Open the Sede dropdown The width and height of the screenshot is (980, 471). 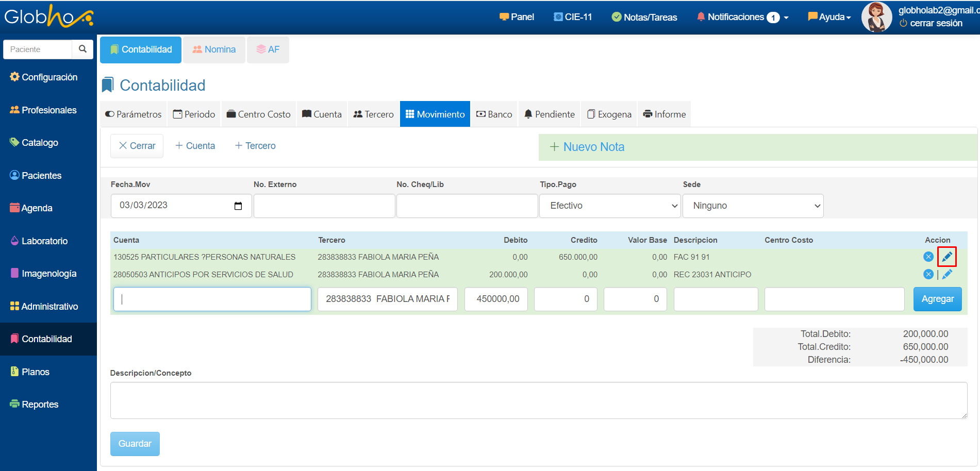752,206
